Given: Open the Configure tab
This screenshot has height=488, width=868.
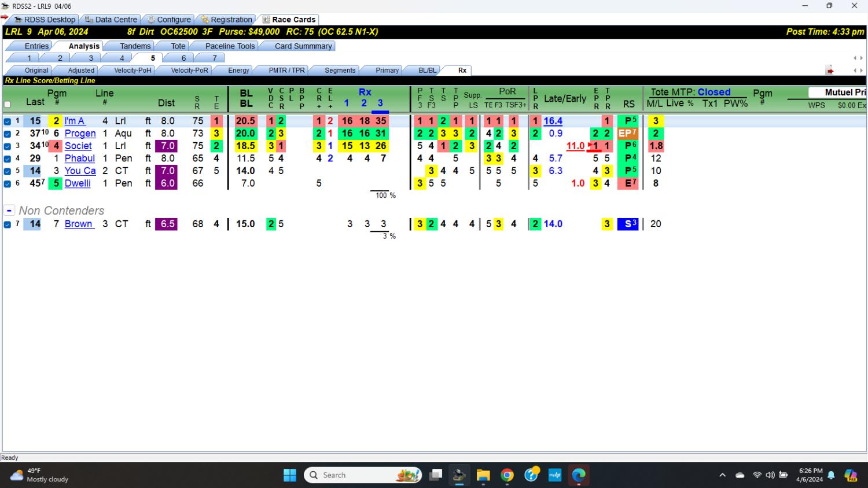Looking at the screenshot, I should (168, 19).
